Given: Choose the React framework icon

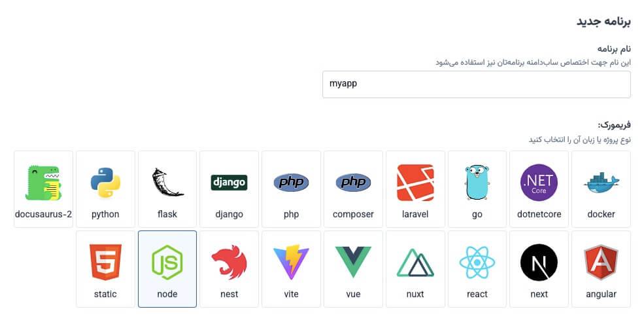Looking at the screenshot, I should click(x=477, y=263).
